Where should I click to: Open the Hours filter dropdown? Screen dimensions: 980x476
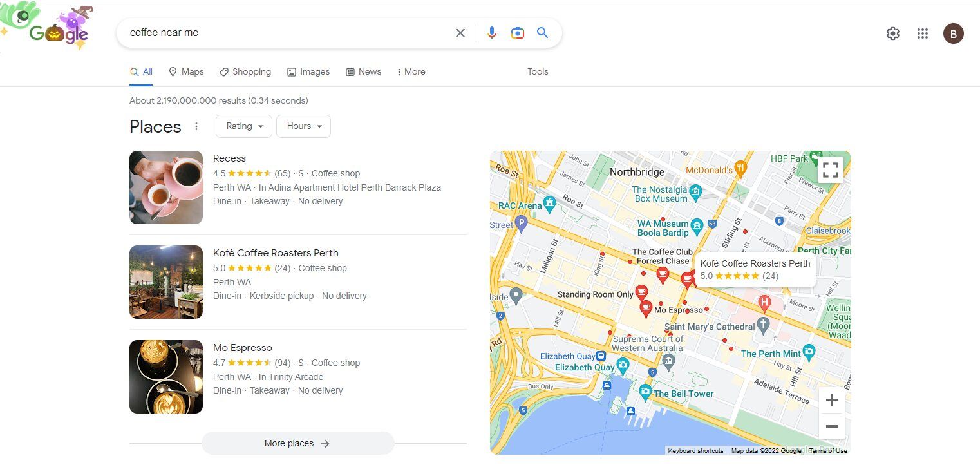pyautogui.click(x=303, y=126)
